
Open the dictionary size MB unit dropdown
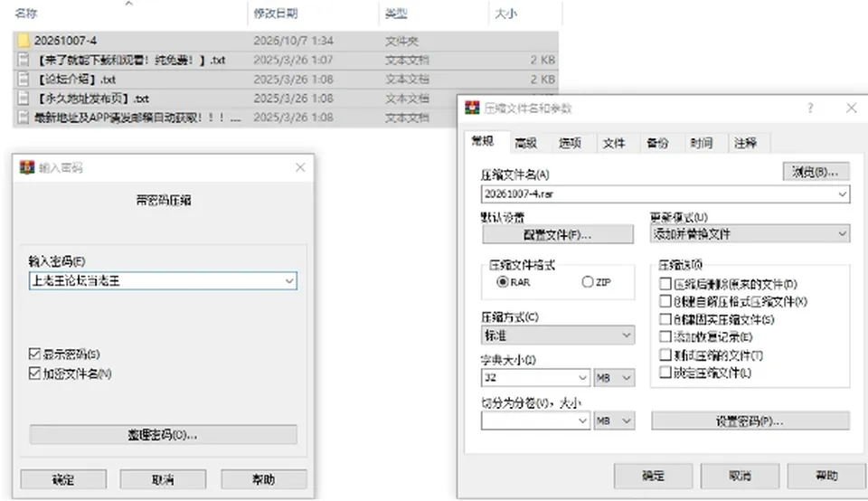614,377
